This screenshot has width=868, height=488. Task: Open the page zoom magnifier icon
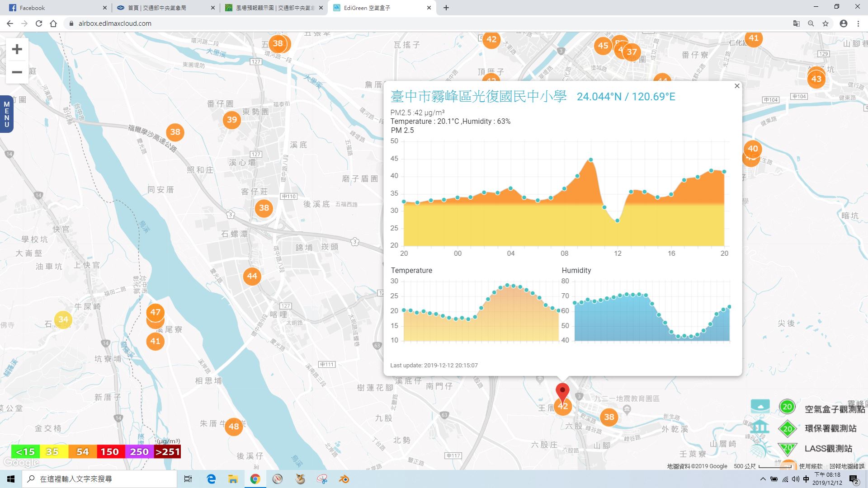[x=811, y=23]
